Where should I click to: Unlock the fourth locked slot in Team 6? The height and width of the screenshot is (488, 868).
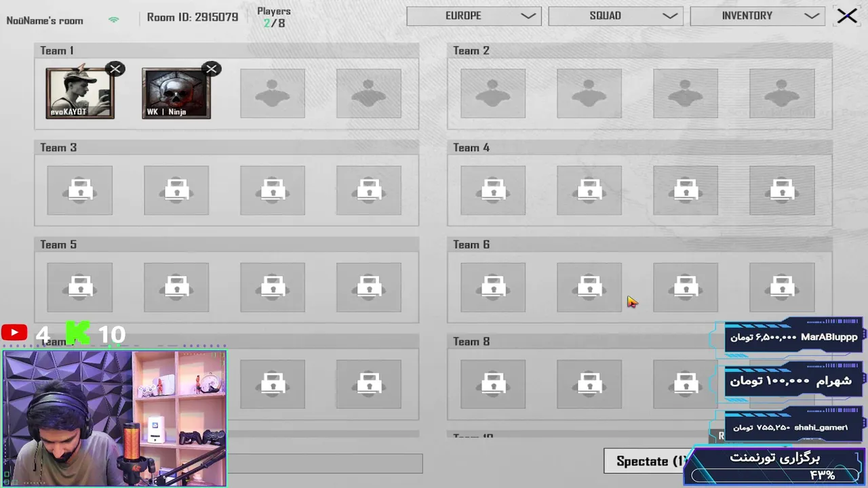(x=782, y=287)
